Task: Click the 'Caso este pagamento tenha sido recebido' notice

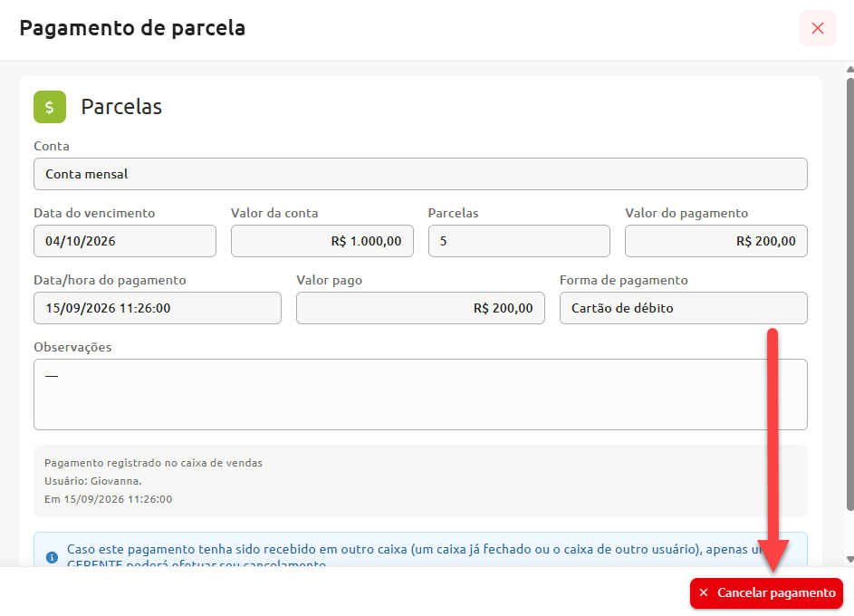Action: [x=420, y=550]
